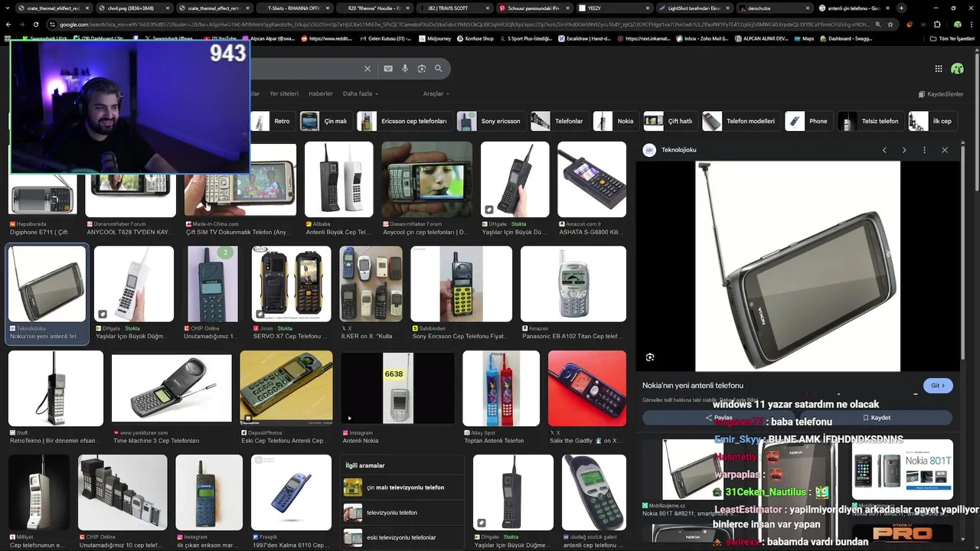Click the Paylaş share button
Screen dimensions: 980x551
pos(719,418)
